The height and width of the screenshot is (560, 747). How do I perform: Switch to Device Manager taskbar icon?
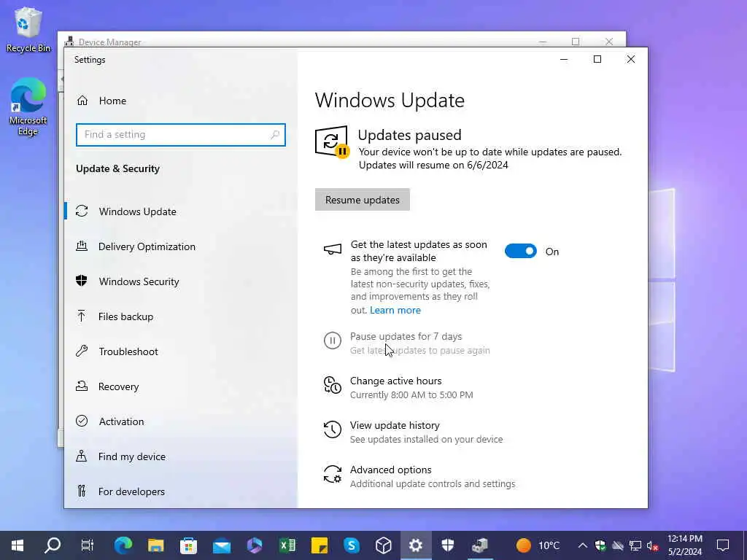coord(480,545)
